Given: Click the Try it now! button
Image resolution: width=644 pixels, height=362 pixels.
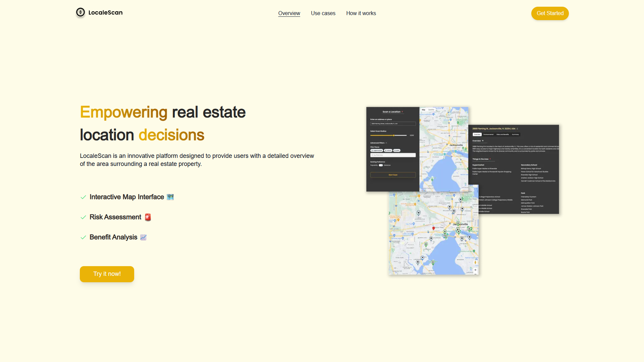Looking at the screenshot, I should point(107,274).
